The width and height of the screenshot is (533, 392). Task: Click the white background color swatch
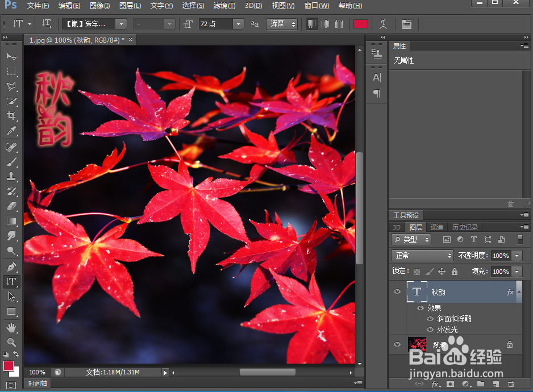[16, 373]
